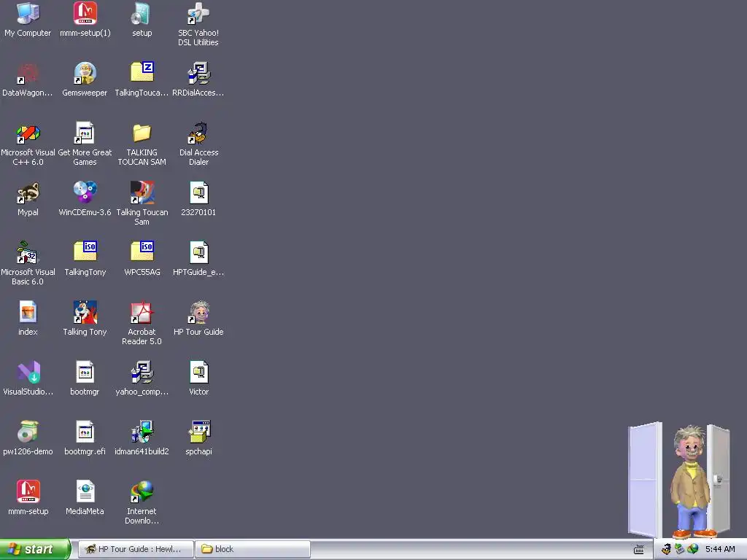Image resolution: width=747 pixels, height=560 pixels.
Task: Click the first system tray icon
Action: pyautogui.click(x=666, y=549)
